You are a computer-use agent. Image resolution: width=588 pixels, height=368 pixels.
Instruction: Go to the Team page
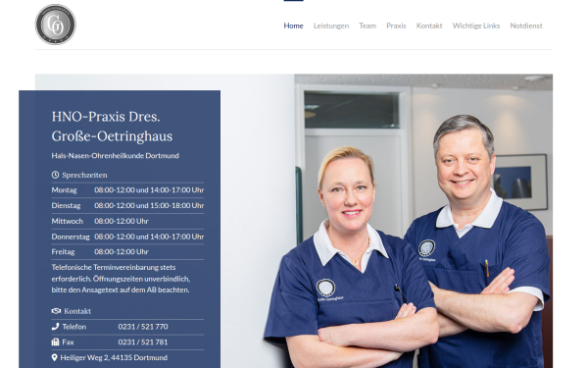tap(367, 26)
